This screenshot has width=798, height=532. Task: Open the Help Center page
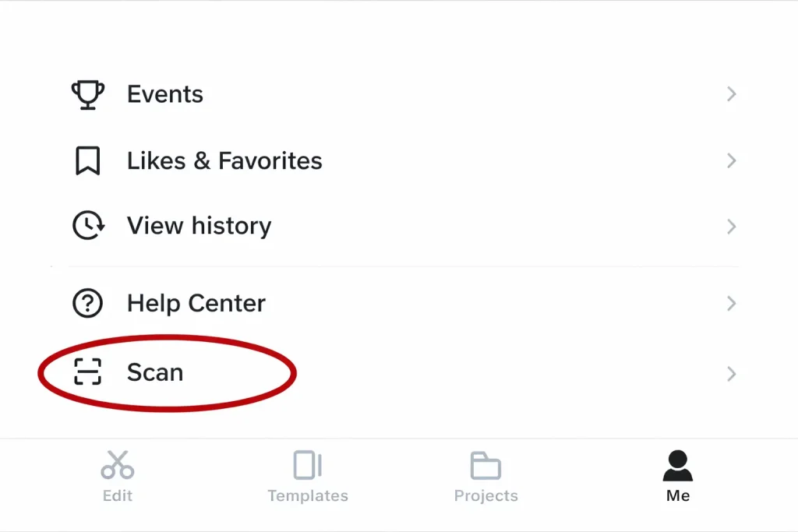[x=196, y=303]
